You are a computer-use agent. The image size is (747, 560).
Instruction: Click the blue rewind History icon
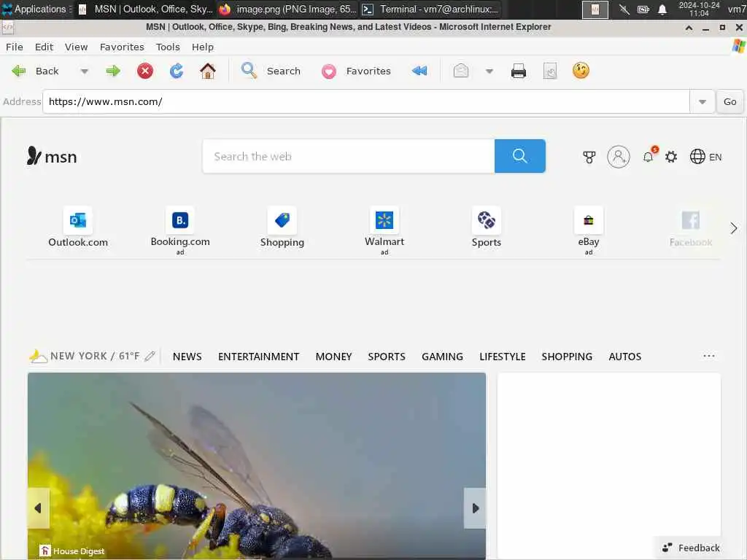419,71
